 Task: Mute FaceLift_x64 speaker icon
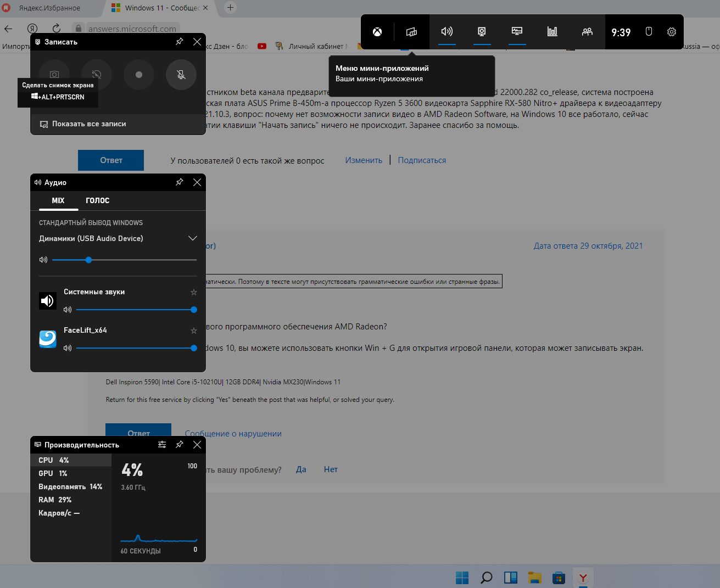[68, 348]
